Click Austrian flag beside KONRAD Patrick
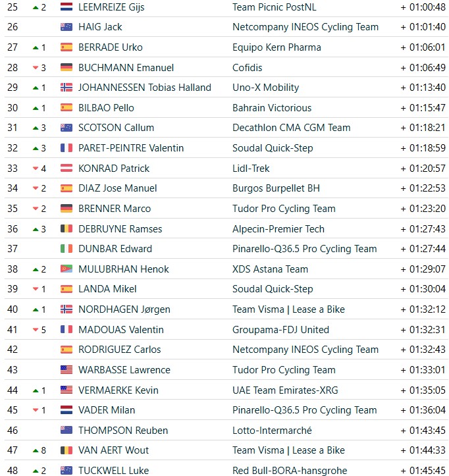The width and height of the screenshot is (449, 476). pos(66,168)
